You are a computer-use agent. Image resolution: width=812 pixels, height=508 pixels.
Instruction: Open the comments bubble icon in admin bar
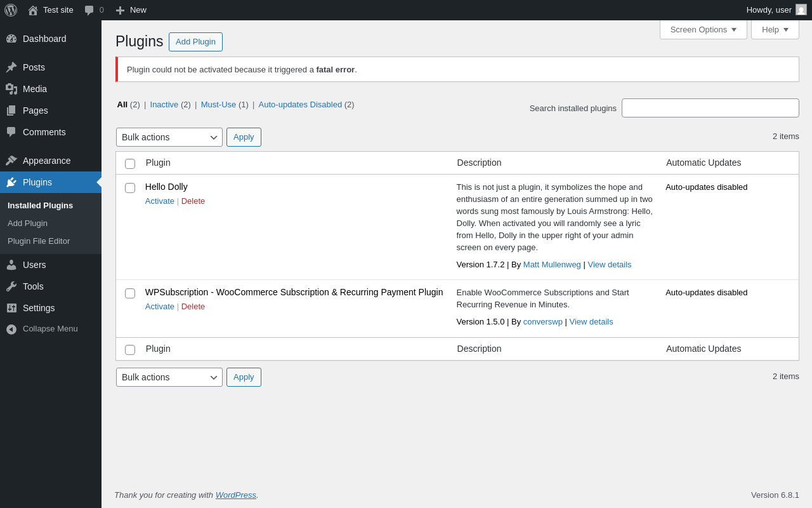click(89, 10)
